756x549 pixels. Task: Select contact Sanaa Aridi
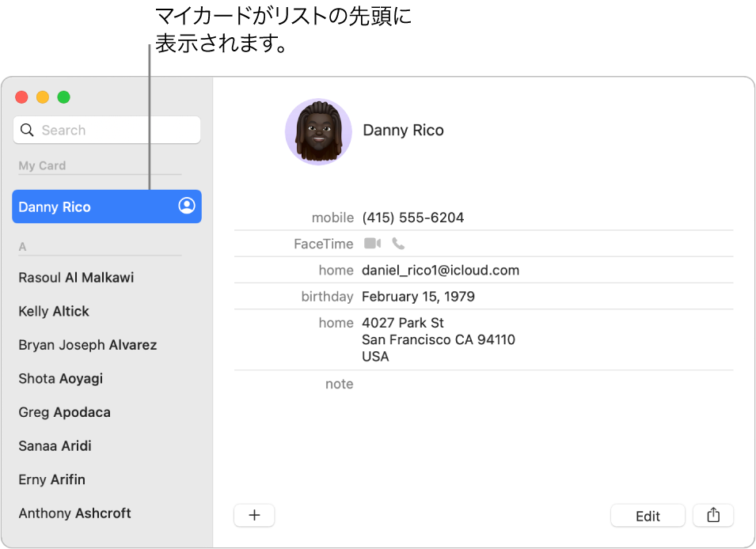pyautogui.click(x=55, y=446)
